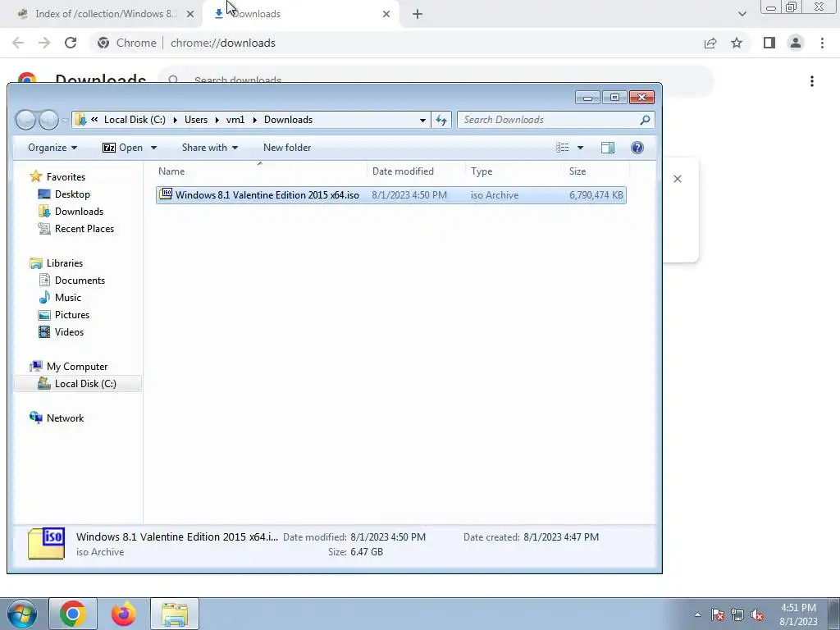Create a New folder
840x630 pixels.
(x=287, y=148)
